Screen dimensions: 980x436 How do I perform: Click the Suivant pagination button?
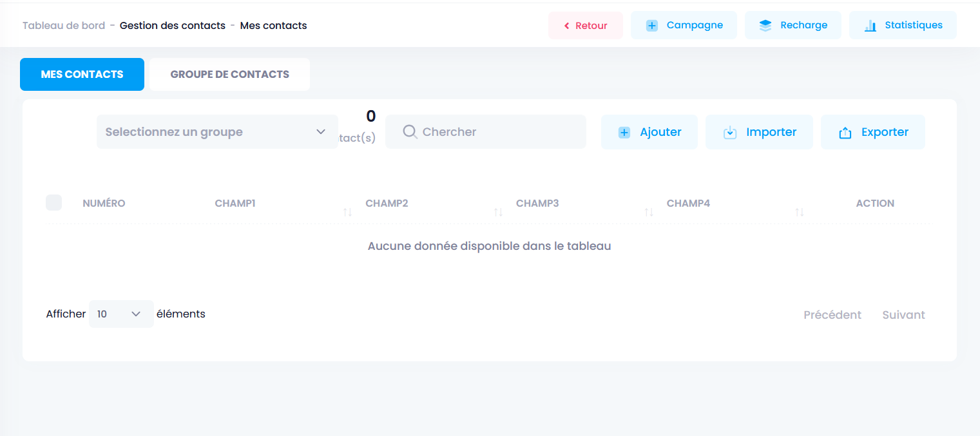(x=903, y=315)
